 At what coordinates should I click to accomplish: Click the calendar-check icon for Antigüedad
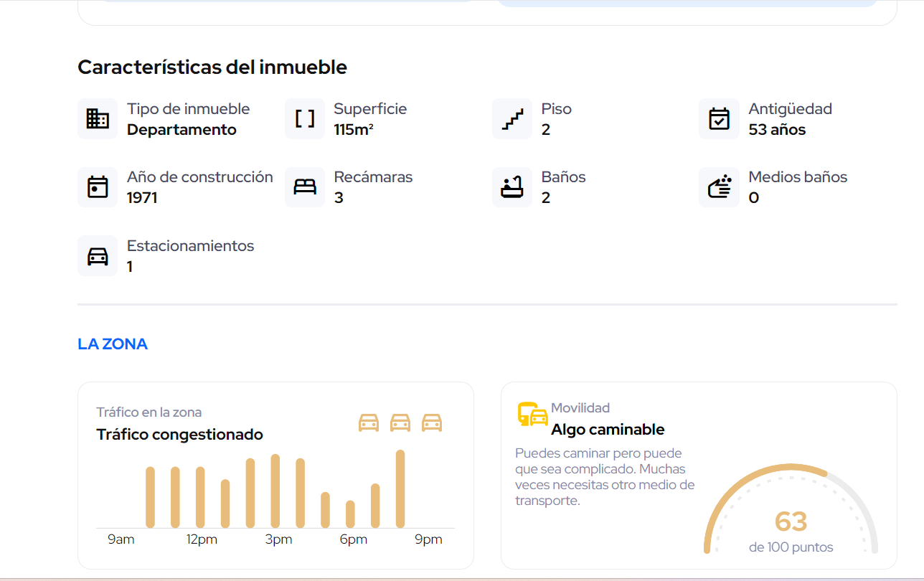pyautogui.click(x=719, y=119)
